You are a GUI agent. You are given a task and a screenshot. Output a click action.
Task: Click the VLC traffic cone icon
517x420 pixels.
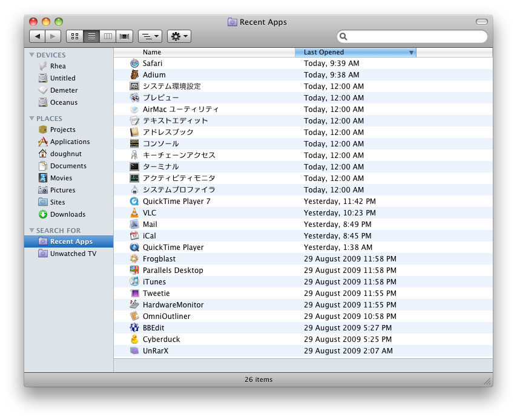[x=134, y=213]
